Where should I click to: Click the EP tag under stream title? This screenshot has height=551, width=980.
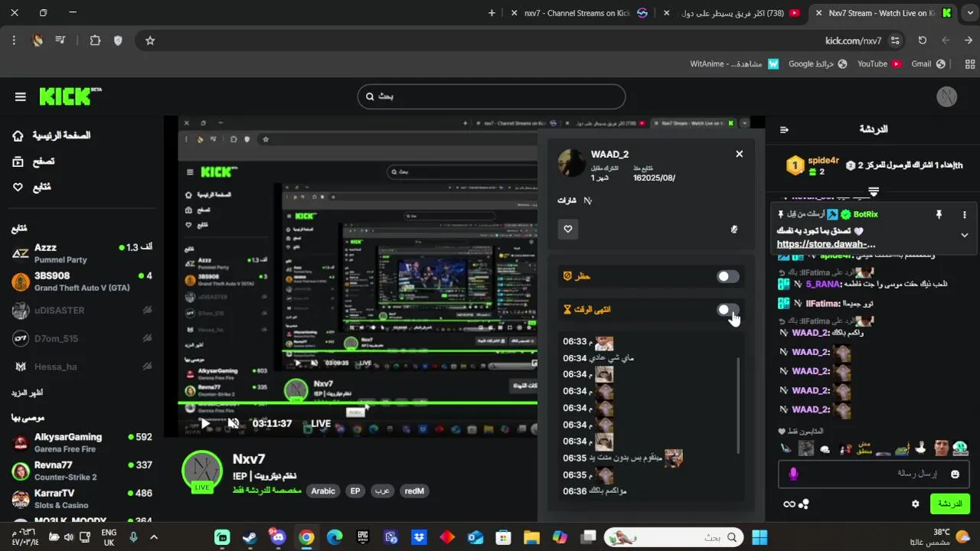coord(355,491)
